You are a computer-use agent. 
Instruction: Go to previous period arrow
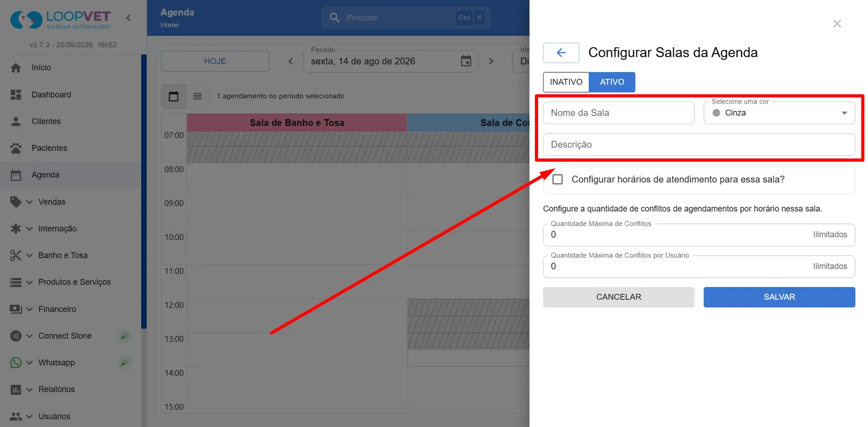[x=291, y=61]
